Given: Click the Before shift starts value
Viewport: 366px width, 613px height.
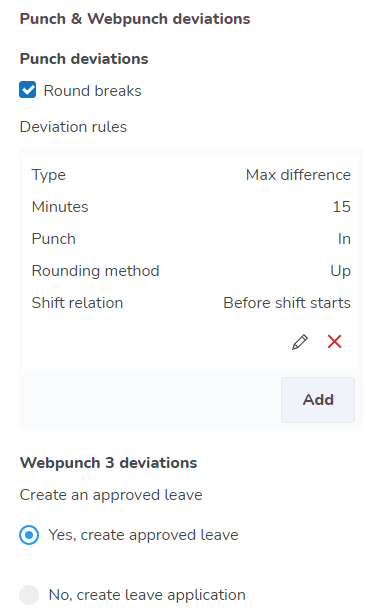Looking at the screenshot, I should tap(287, 303).
